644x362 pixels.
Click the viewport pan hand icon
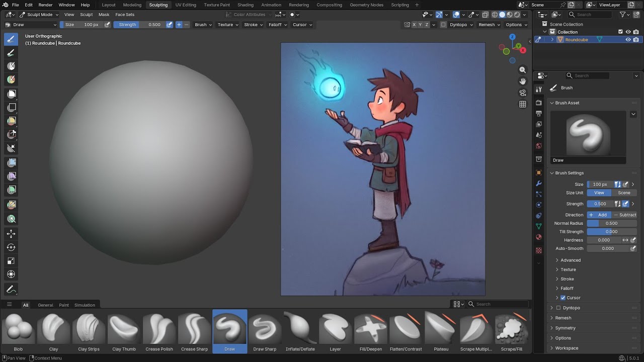click(x=523, y=81)
